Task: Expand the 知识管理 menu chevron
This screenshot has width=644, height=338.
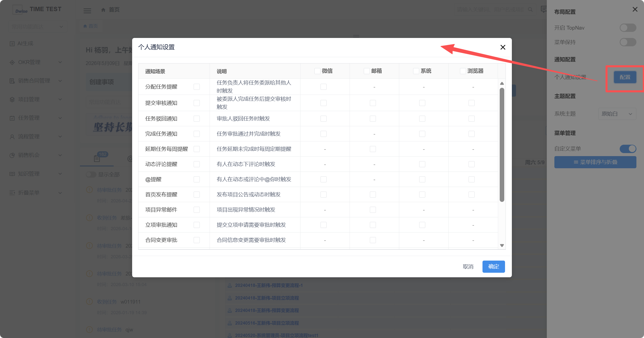Action: [x=60, y=174]
